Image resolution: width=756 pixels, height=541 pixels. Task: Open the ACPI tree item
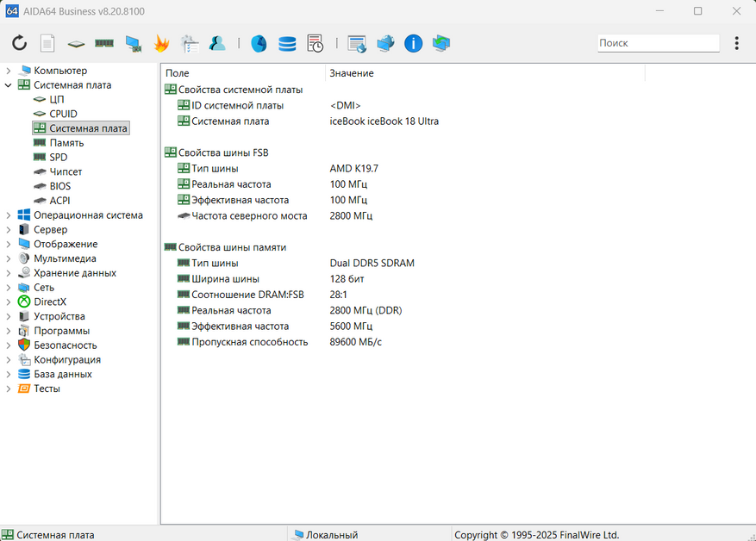pyautogui.click(x=59, y=201)
